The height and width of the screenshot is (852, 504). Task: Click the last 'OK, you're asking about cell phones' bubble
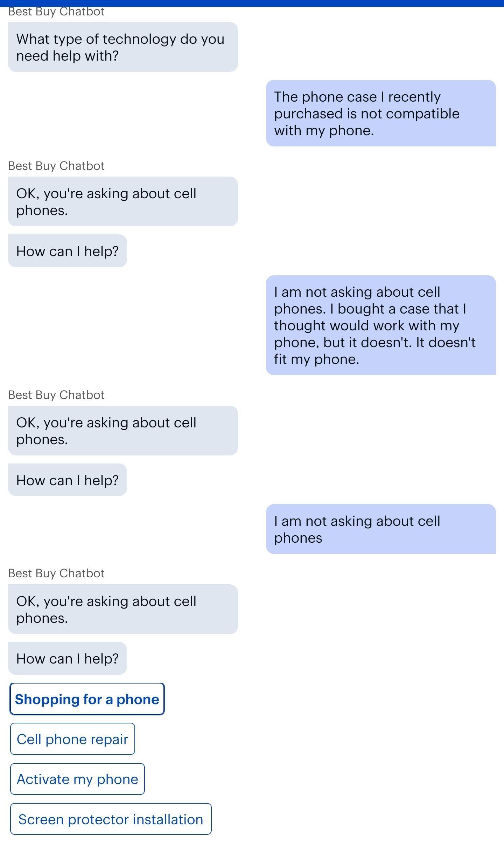tap(123, 609)
